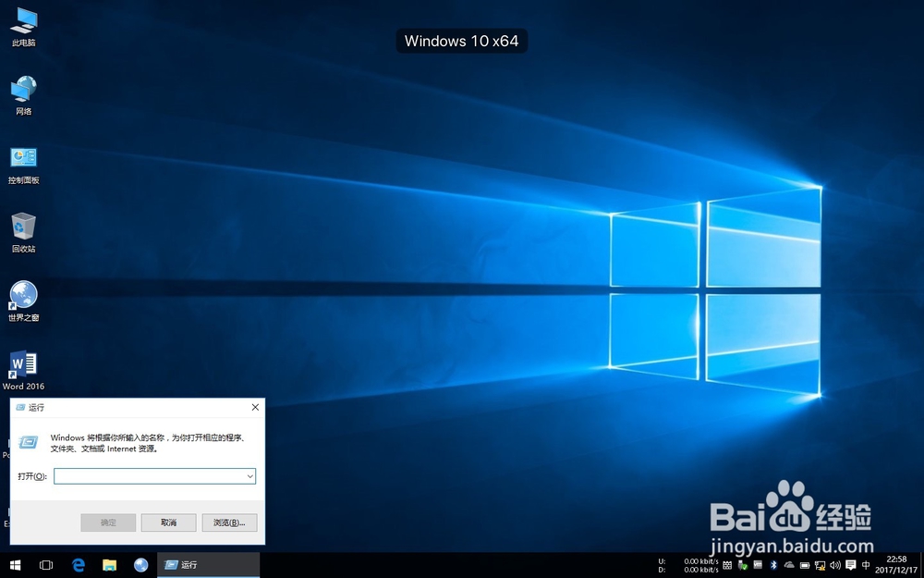
Task: Select the 回收站 (Recycle Bin) desktop icon
Action: pos(24,233)
